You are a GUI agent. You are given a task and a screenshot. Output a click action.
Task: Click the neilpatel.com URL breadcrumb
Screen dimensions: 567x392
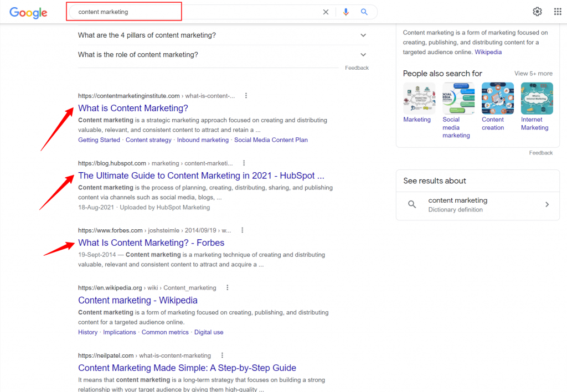click(145, 355)
